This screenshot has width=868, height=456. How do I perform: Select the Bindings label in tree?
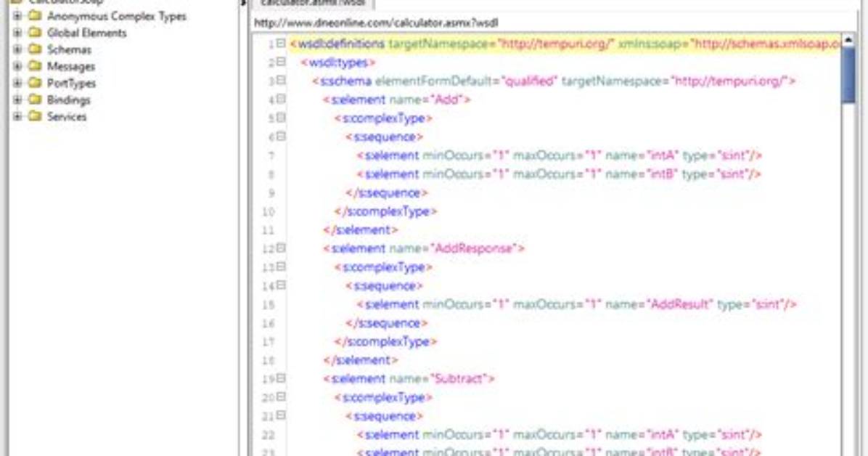coord(69,99)
